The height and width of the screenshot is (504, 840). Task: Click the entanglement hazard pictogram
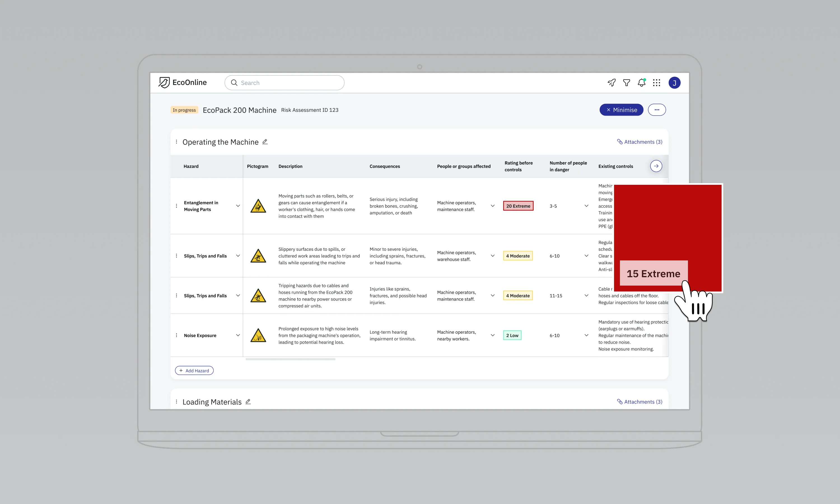tap(258, 206)
